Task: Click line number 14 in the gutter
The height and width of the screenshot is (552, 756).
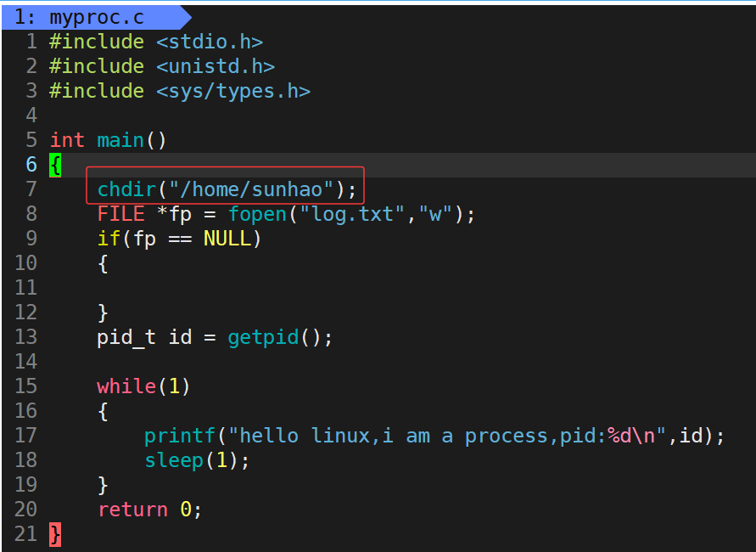Action: point(25,362)
